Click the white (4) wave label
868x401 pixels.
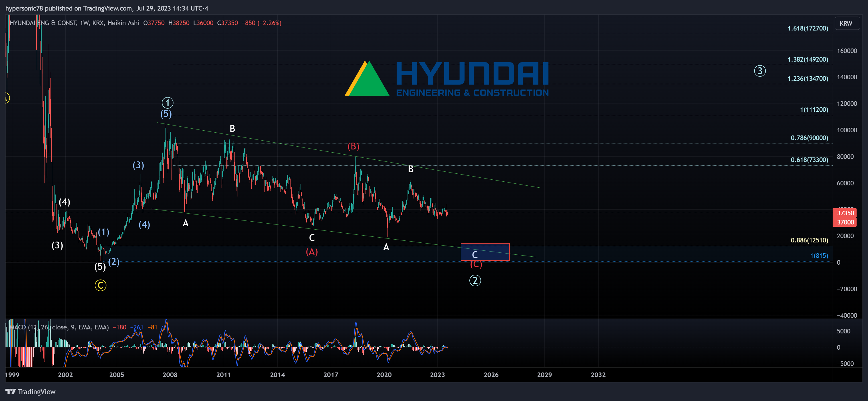(x=64, y=202)
